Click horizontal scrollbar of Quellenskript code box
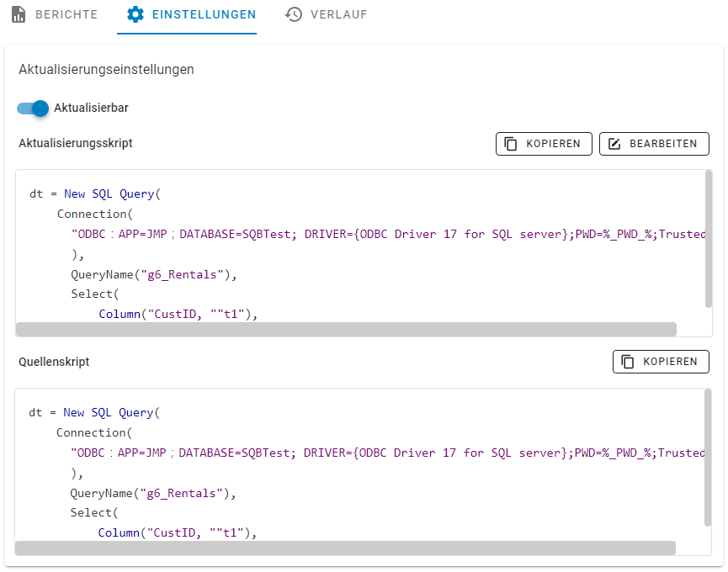This screenshot has height=572, width=728. point(345,548)
